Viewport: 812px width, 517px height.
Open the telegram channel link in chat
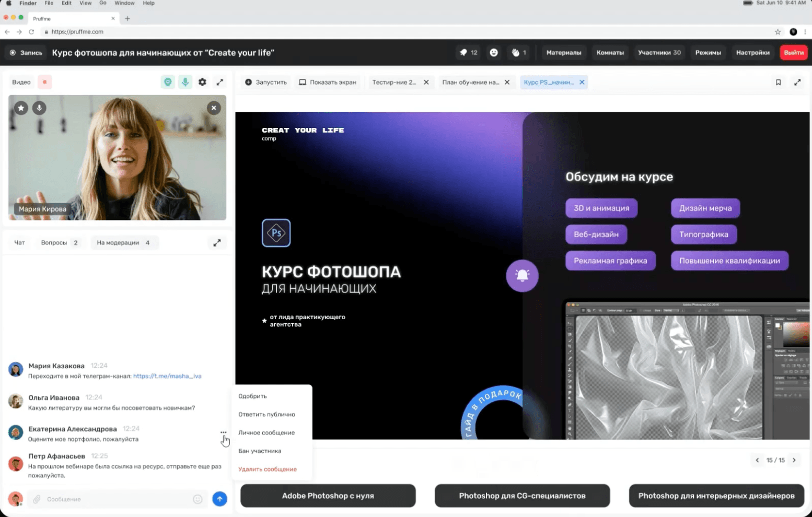pos(167,376)
